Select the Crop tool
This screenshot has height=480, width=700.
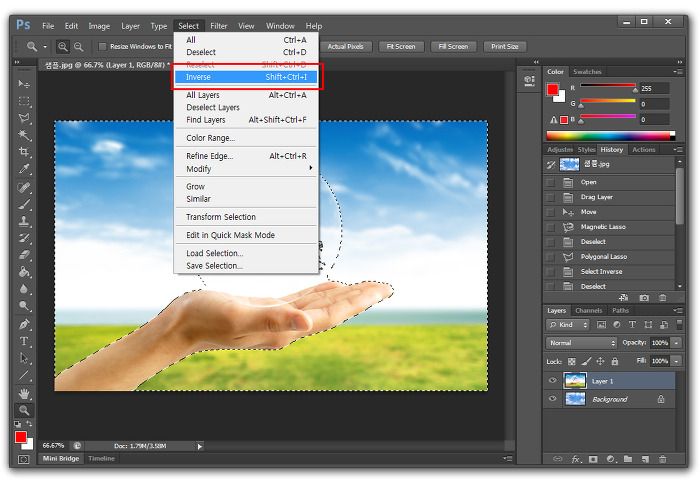click(24, 152)
